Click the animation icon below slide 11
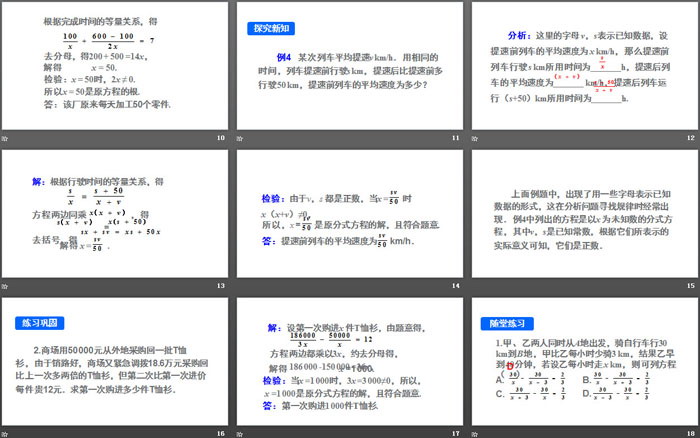This screenshot has height=438, width=700. coord(240,137)
